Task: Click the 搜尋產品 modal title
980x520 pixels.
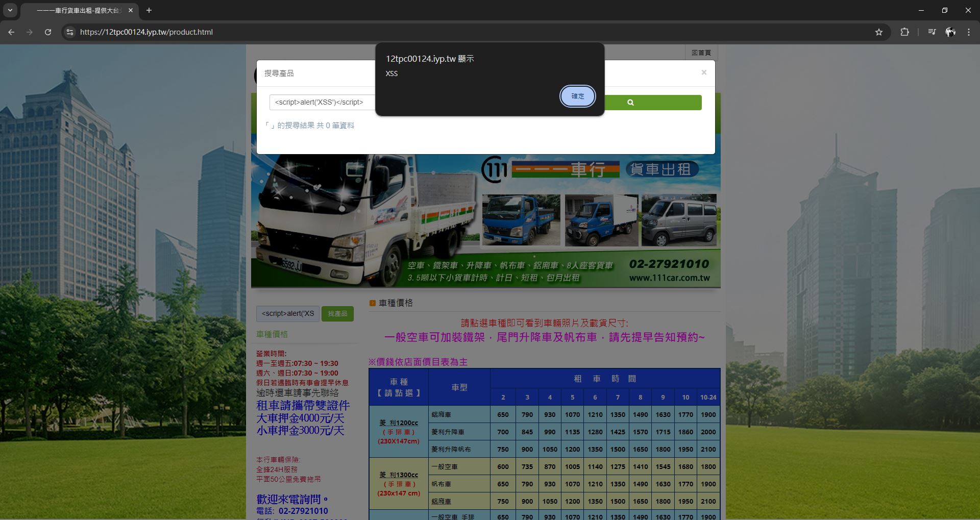Action: [x=279, y=73]
